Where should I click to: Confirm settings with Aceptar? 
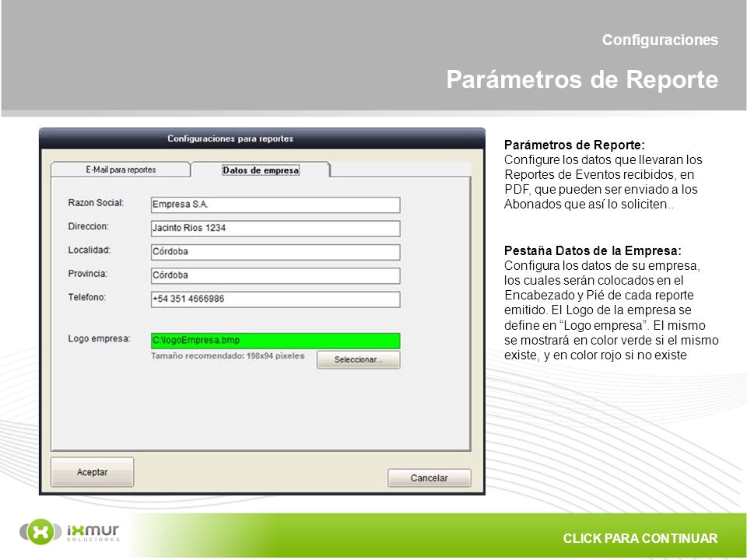pyautogui.click(x=92, y=472)
